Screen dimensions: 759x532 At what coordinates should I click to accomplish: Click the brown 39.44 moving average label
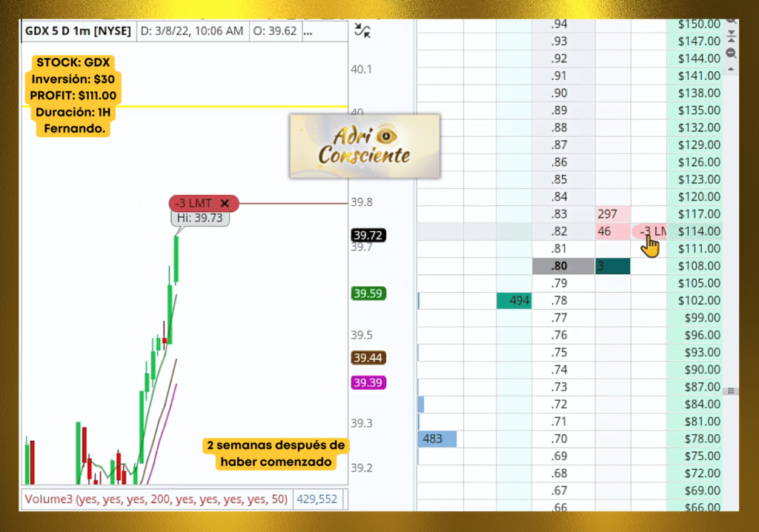point(368,358)
